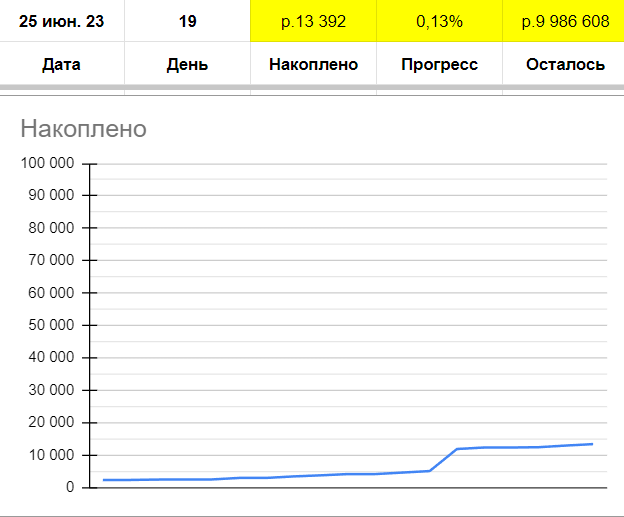Select the date cell '25 июн. 23'
This screenshot has height=517, width=624.
62,21
